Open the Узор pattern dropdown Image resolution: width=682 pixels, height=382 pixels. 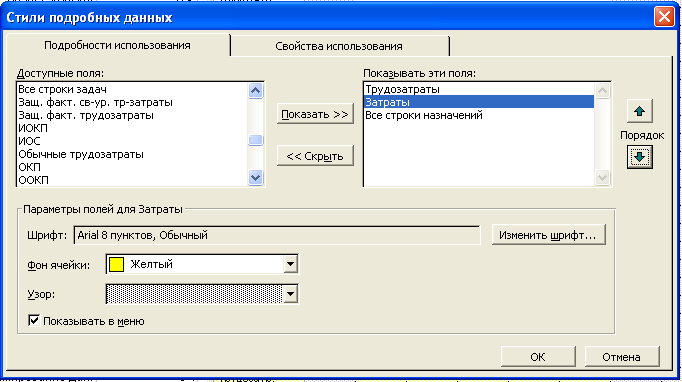click(x=290, y=294)
